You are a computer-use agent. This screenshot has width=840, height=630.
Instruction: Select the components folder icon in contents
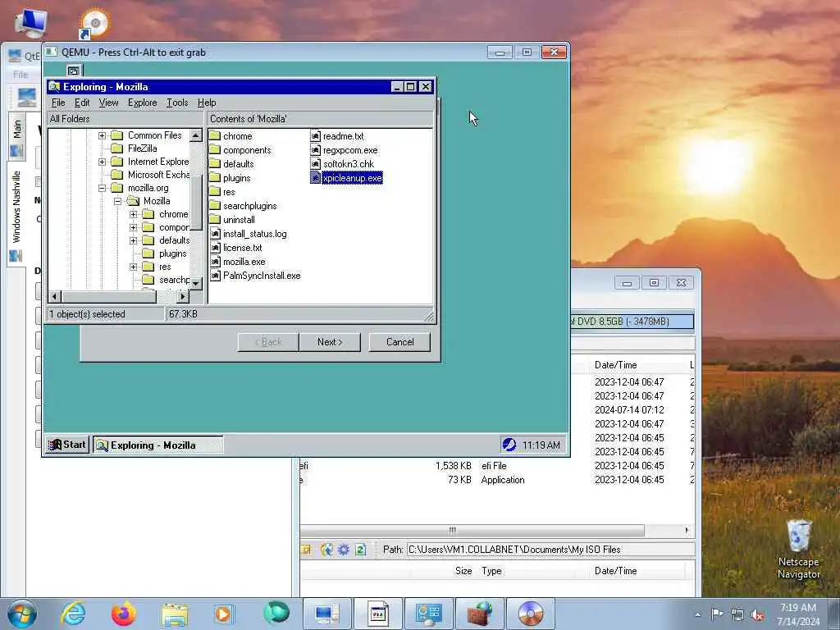click(x=215, y=149)
